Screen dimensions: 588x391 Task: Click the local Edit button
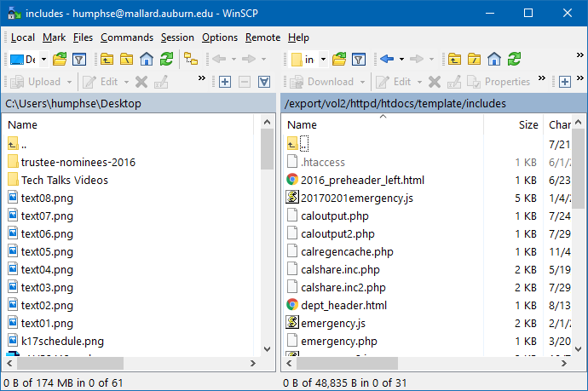pos(101,82)
